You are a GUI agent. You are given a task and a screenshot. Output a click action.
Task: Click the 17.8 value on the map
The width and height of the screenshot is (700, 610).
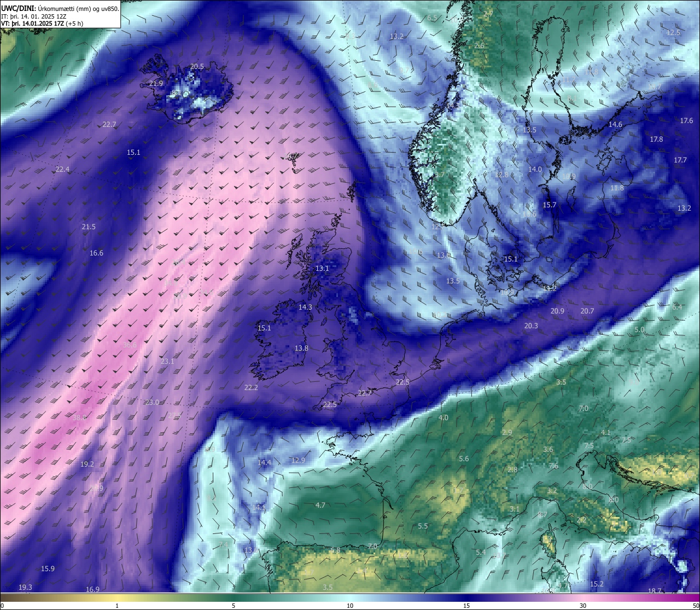pyautogui.click(x=656, y=139)
